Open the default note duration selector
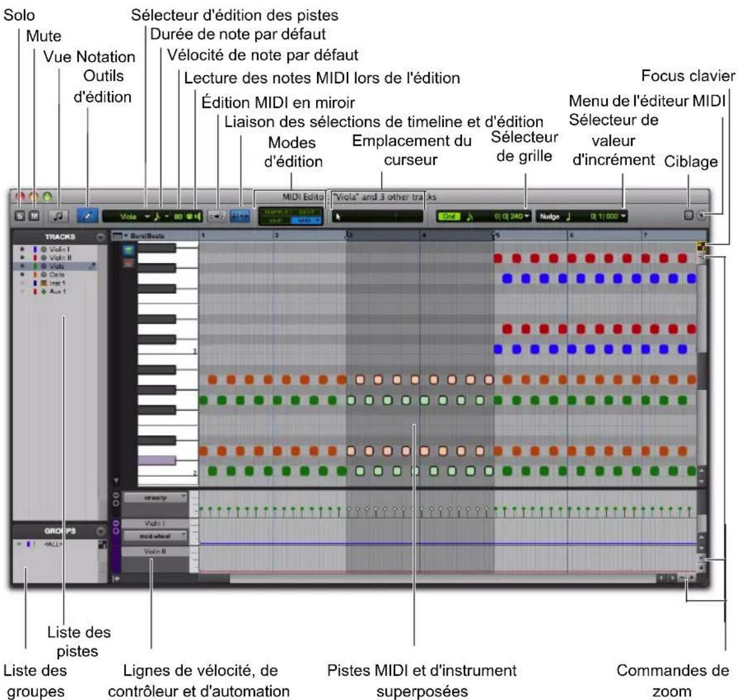The height and width of the screenshot is (700, 738). click(161, 217)
